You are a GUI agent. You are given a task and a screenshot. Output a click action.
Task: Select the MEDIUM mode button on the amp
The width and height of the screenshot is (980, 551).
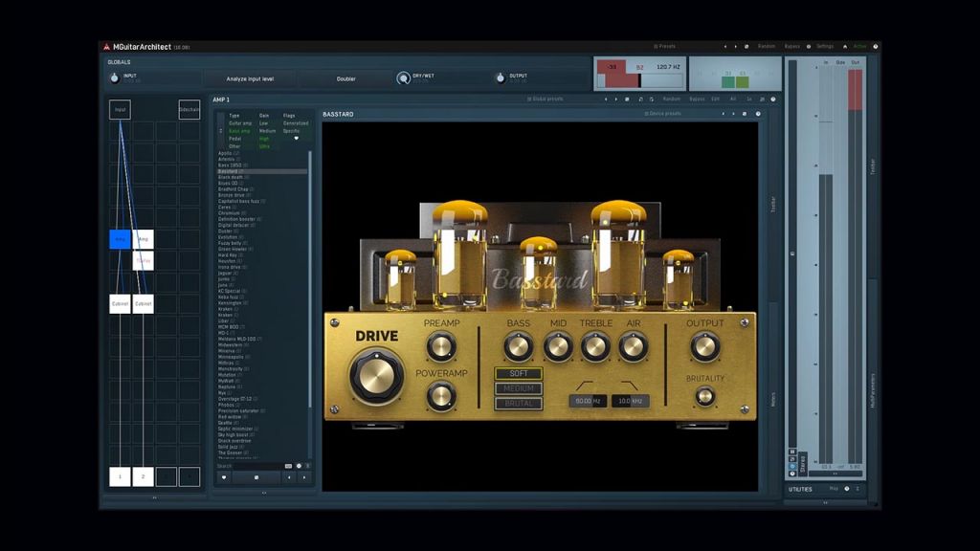coord(518,388)
